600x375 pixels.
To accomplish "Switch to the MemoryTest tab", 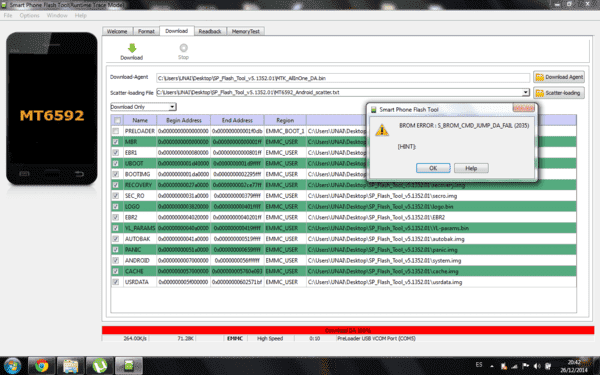I will (x=246, y=31).
